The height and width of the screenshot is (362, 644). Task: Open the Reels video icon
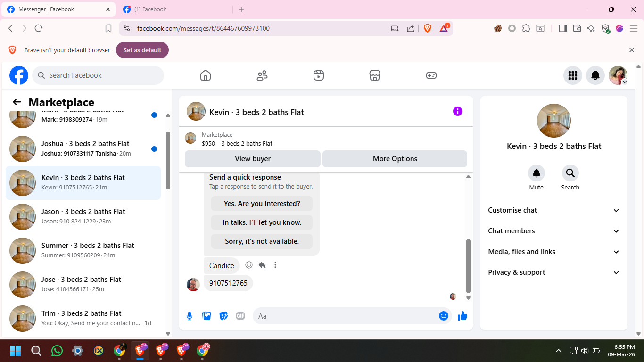tap(319, 75)
